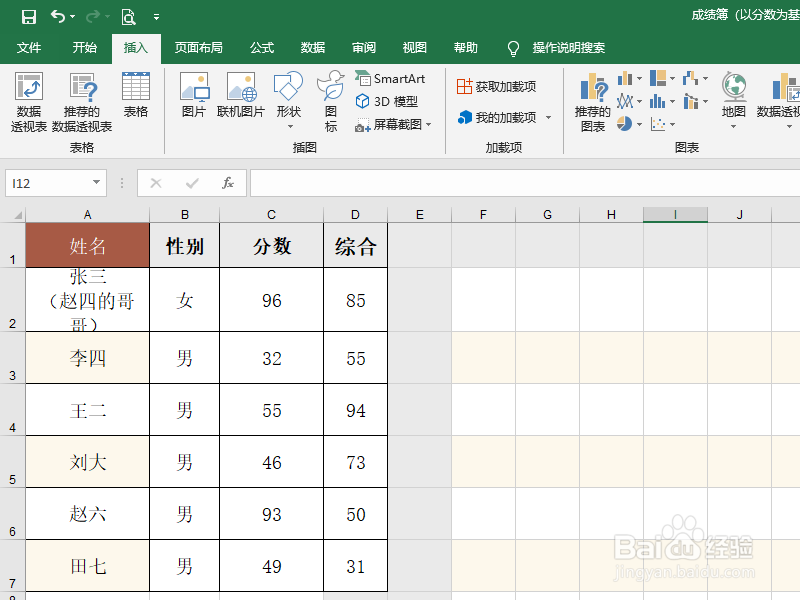The image size is (800, 600).
Task: Click the insert function fx button
Action: click(x=228, y=183)
